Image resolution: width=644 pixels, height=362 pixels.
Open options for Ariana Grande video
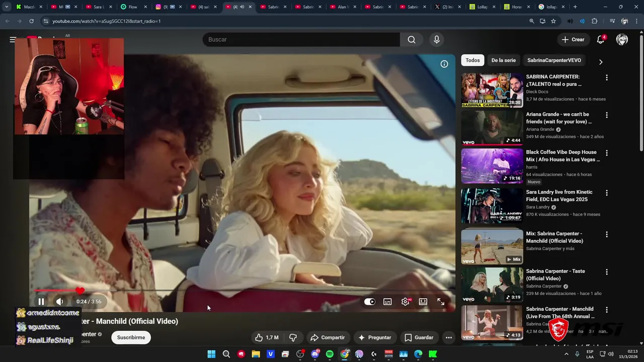pos(607,115)
